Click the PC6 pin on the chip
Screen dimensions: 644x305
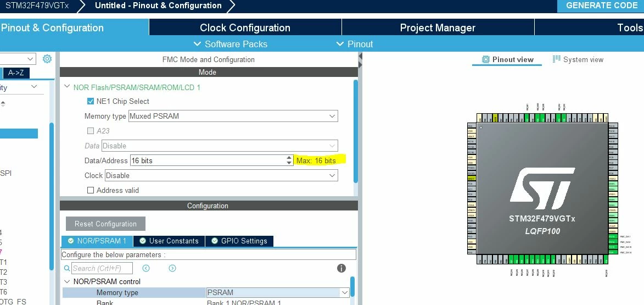click(x=613, y=173)
